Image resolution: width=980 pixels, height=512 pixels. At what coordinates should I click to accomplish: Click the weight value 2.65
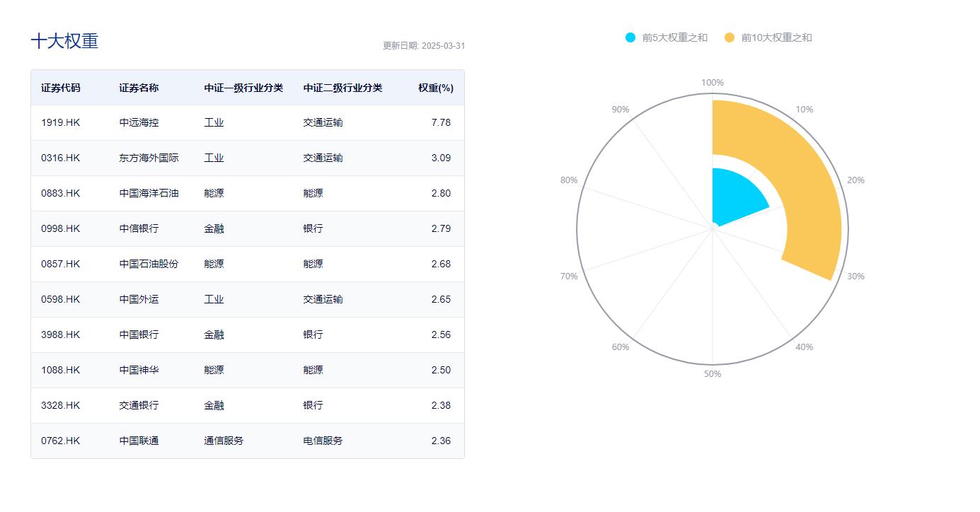(441, 299)
